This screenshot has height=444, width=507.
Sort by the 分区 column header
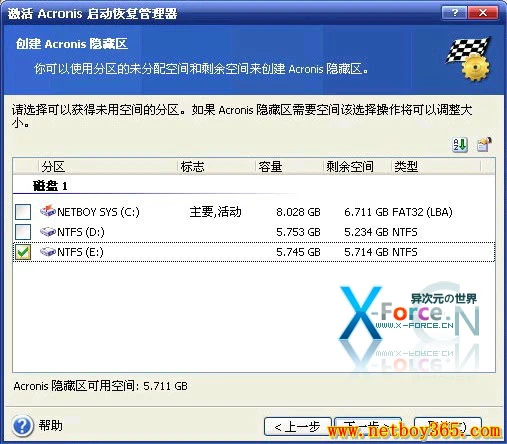108,166
